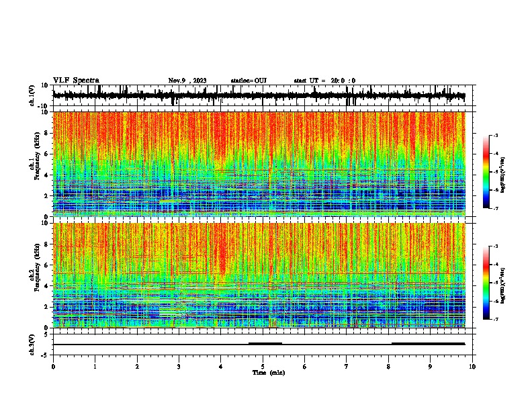Image resolution: width=532 pixels, height=411 pixels.
Task: Click the "8" kHz tick of ch.1 spectrogram
Action: click(46, 133)
